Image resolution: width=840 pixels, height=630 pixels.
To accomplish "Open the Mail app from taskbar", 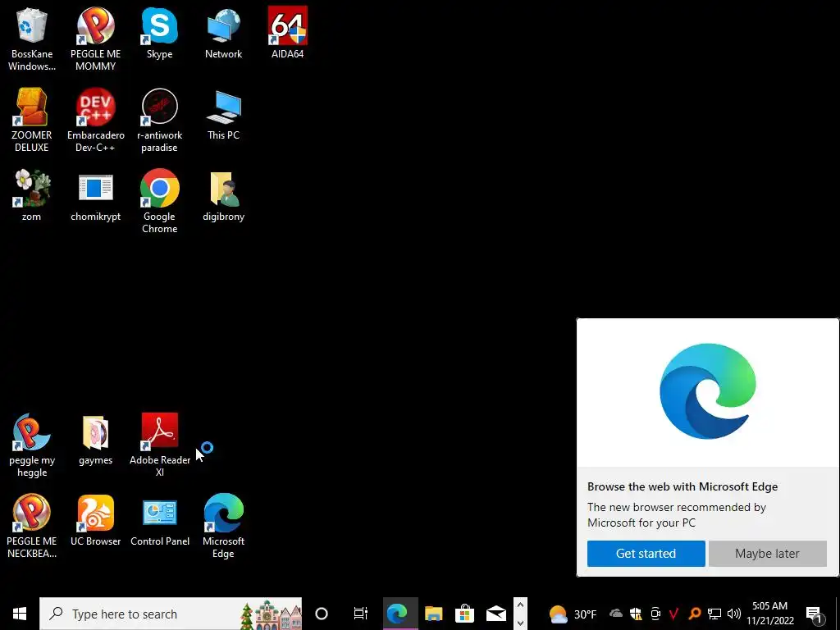I will click(x=496, y=614).
